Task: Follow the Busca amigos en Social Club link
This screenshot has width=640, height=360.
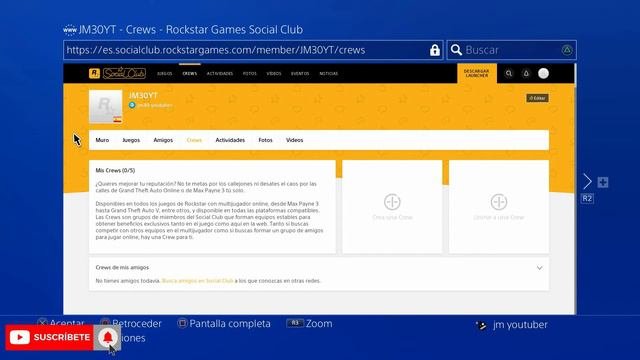Action: (198, 281)
